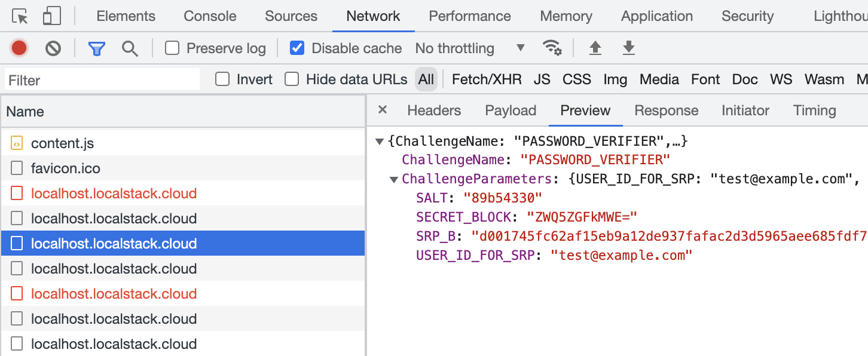Close the request details pane with the X

click(382, 111)
